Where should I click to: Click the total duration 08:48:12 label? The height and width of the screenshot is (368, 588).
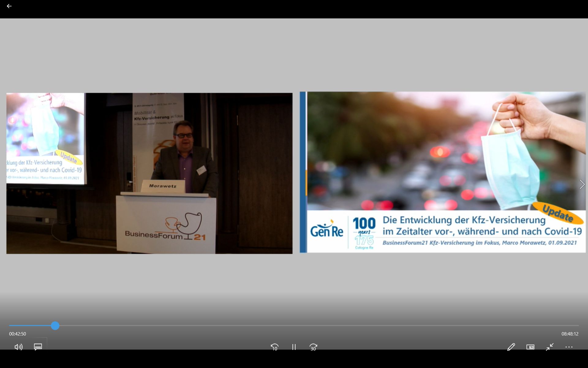click(570, 334)
